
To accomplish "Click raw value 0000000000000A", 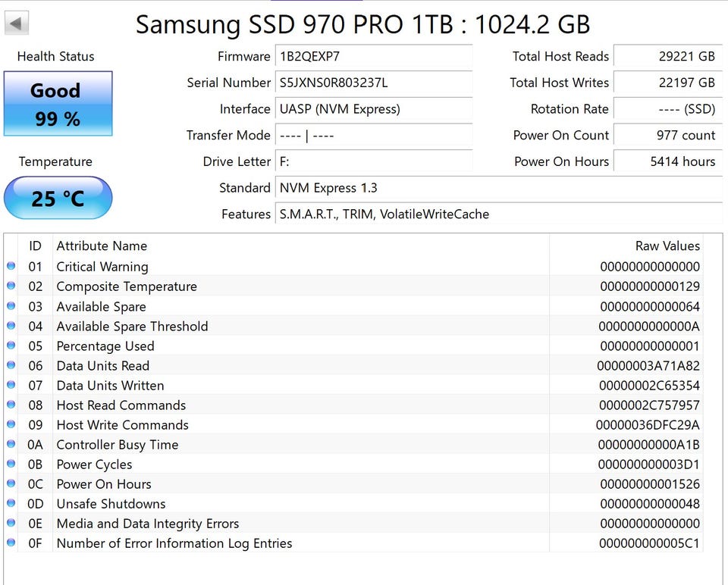I will tap(649, 327).
